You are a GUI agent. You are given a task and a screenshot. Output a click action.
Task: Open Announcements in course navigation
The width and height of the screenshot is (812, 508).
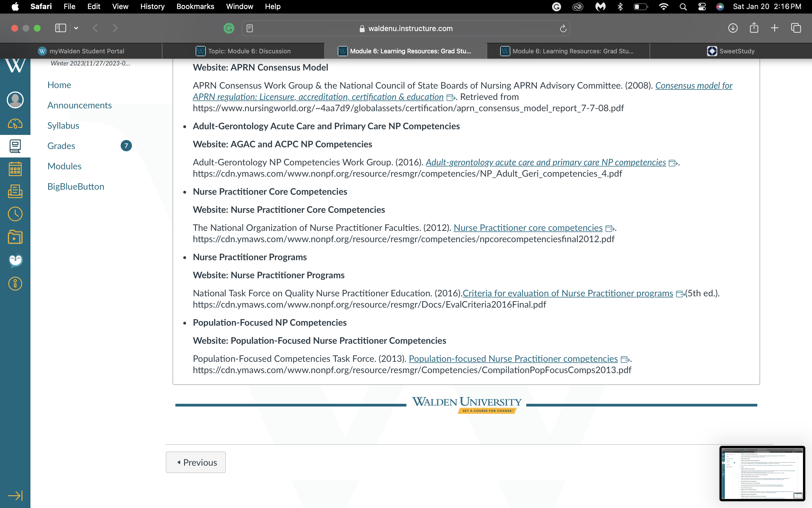[80, 105]
